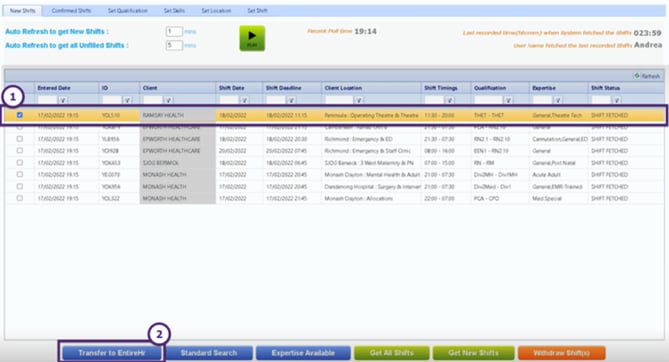Click the RAMSAY HEALTH client cell
This screenshot has width=669, height=362.
(x=177, y=115)
